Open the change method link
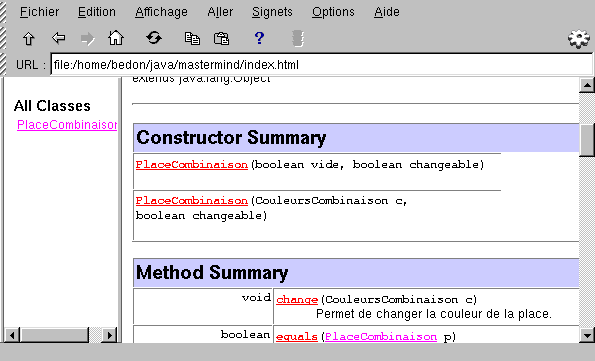This screenshot has height=361, width=595. pyautogui.click(x=297, y=300)
